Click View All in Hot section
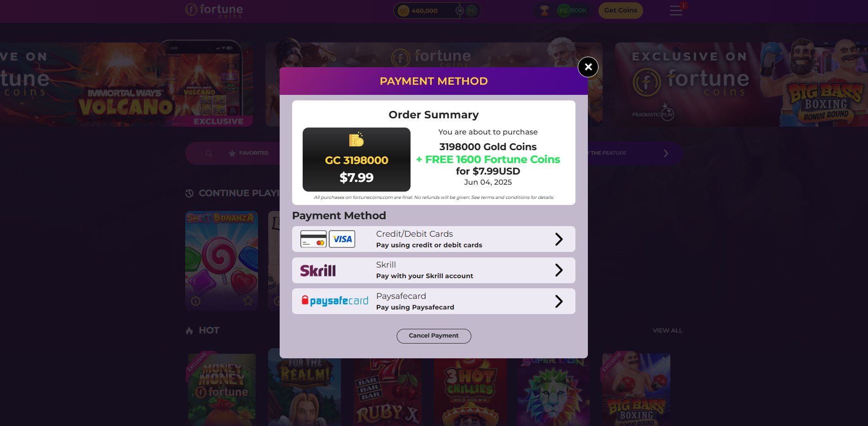Image resolution: width=868 pixels, height=426 pixels. [x=668, y=330]
